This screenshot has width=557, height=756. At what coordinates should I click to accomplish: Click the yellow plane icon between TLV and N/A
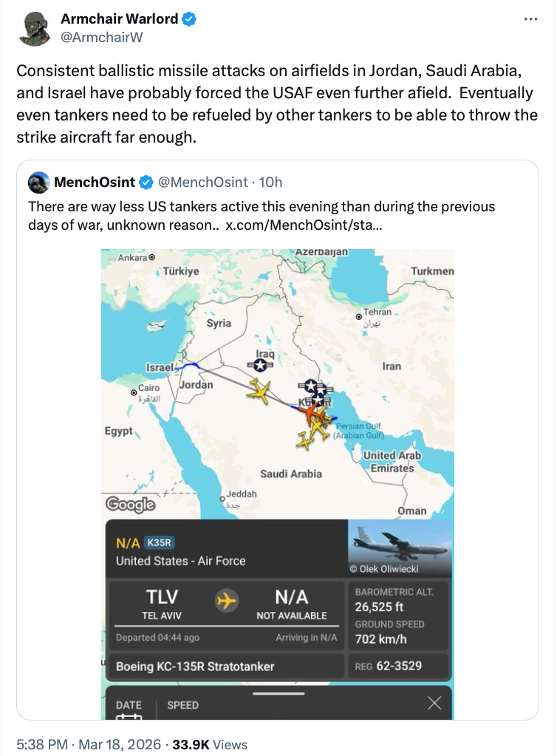(x=227, y=602)
